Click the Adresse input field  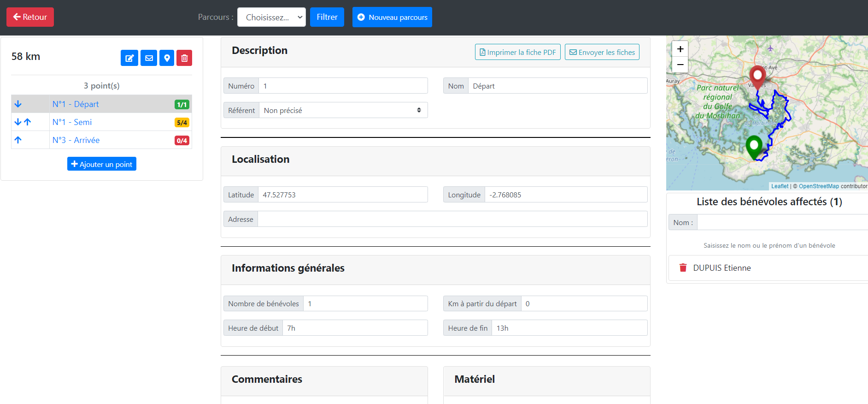pos(452,219)
